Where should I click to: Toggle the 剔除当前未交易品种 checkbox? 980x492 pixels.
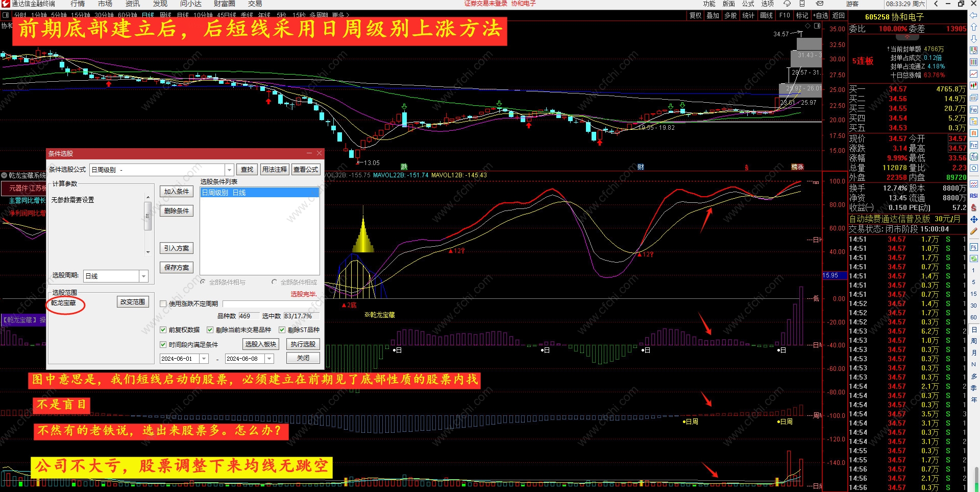pyautogui.click(x=210, y=330)
